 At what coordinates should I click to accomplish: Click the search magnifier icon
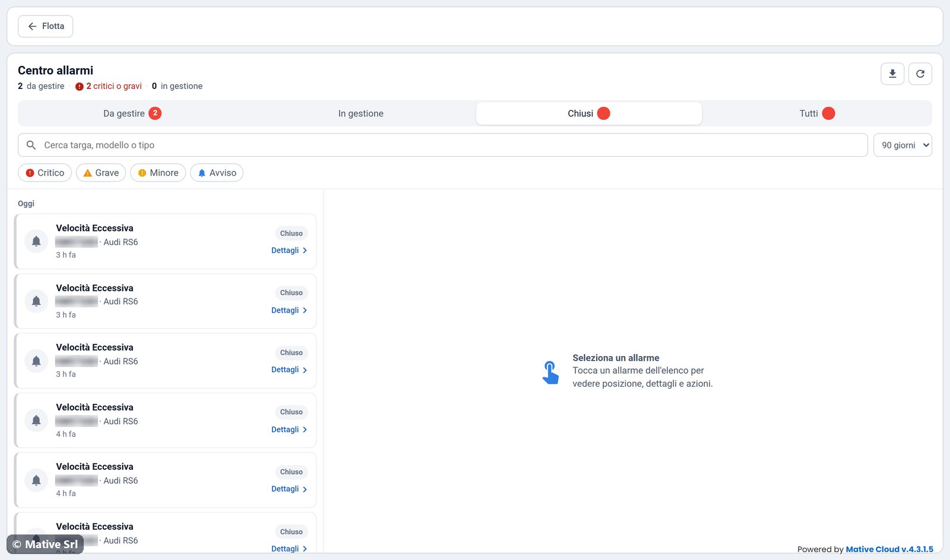31,145
